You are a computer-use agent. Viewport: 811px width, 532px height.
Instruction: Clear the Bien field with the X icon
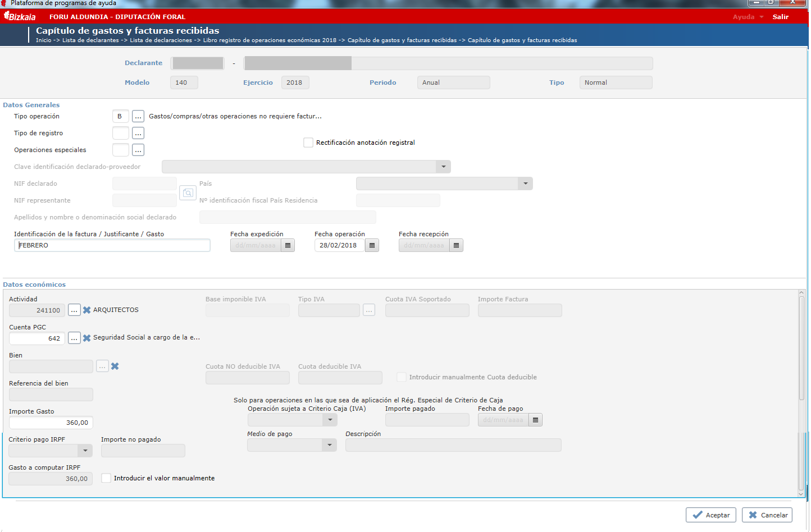pyautogui.click(x=115, y=366)
